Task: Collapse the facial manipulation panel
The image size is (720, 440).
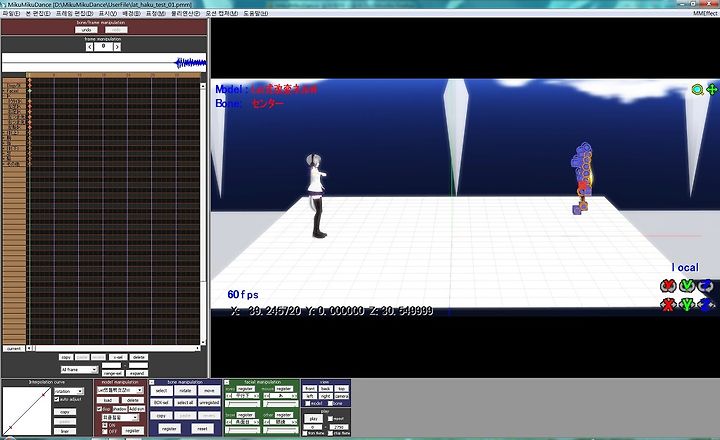Action: (x=226, y=382)
